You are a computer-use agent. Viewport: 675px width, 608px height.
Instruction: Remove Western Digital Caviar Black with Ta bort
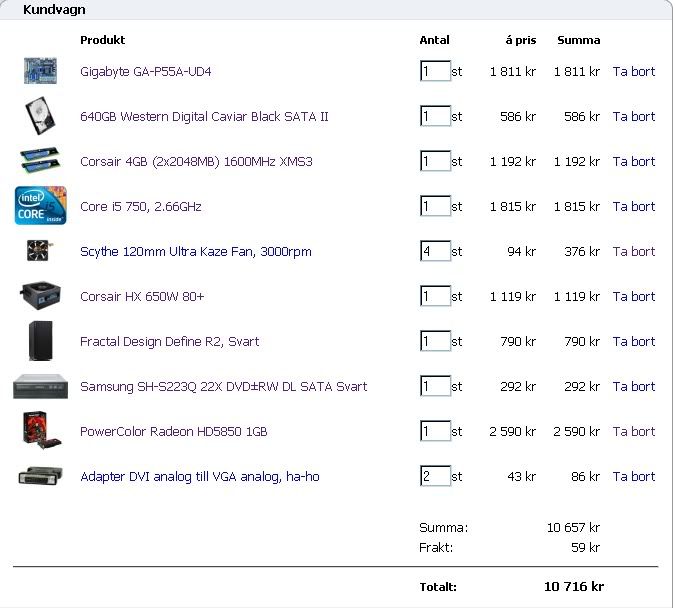633,117
